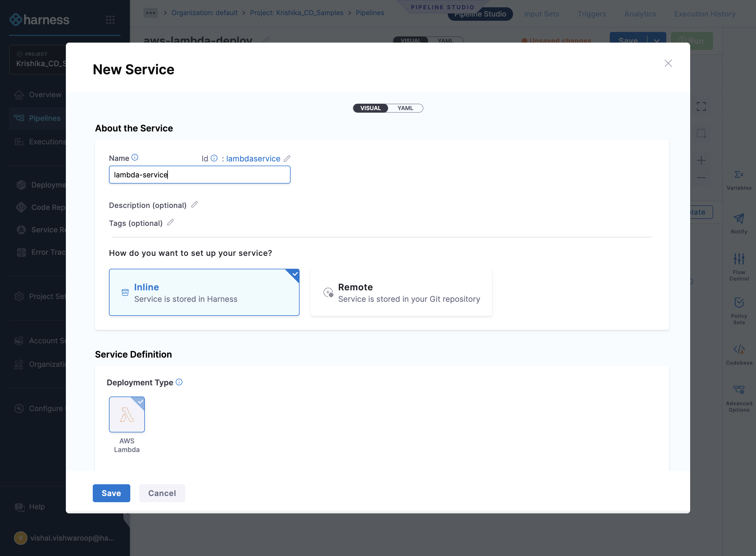Edit Tags with the pencil icon
756x556 pixels.
click(x=171, y=222)
